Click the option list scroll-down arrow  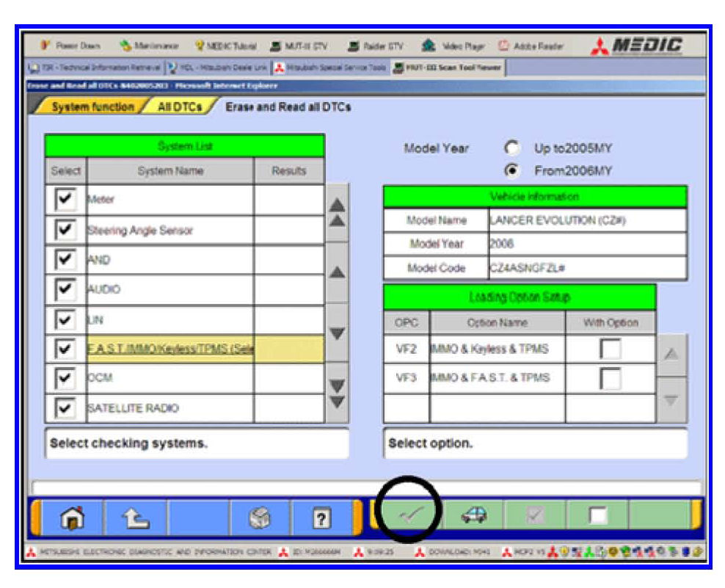point(671,400)
